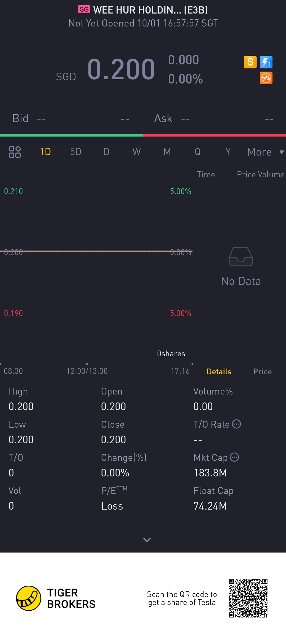Tap the yellow dollar sign icon
The height and width of the screenshot is (644, 286).
pos(250,62)
